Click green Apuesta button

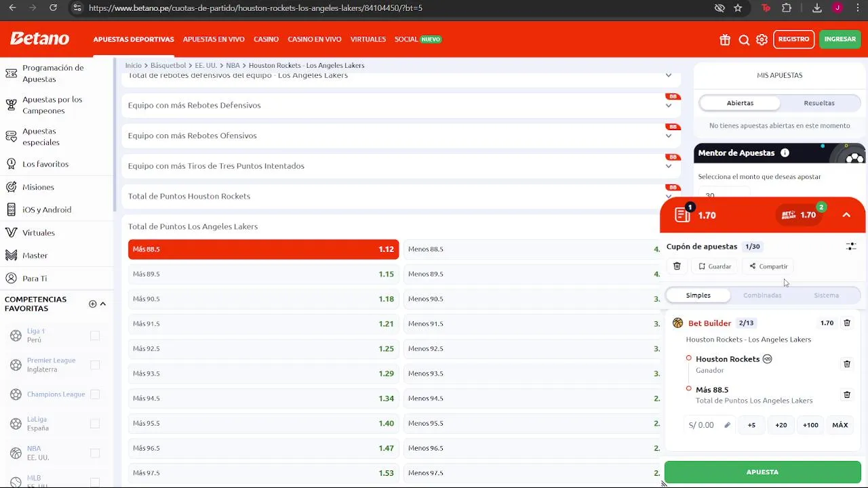[762, 472]
